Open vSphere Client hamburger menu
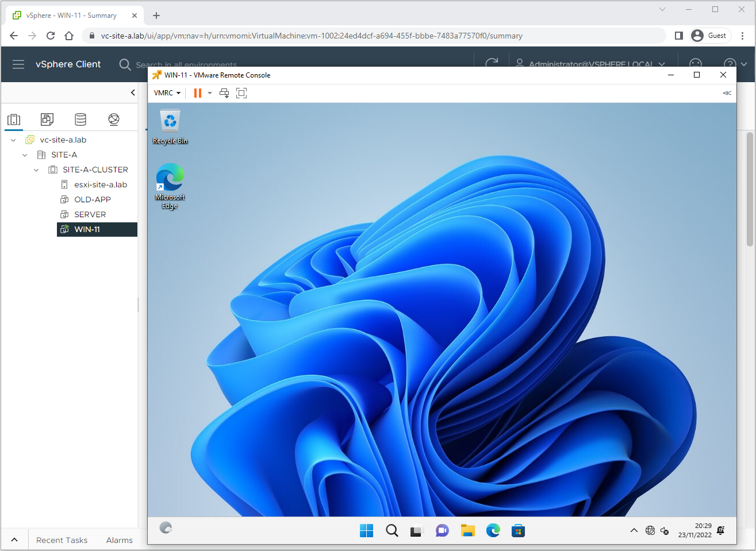Viewport: 756px width, 551px height. [x=18, y=64]
